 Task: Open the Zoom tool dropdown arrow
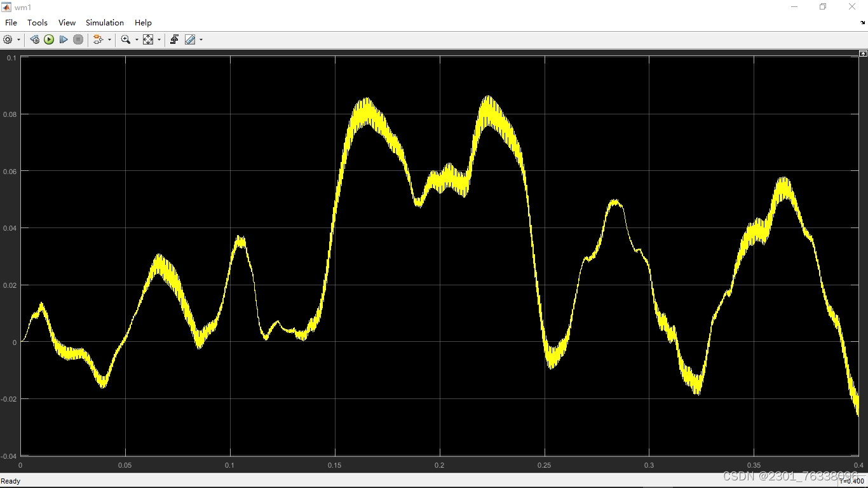[x=137, y=39]
